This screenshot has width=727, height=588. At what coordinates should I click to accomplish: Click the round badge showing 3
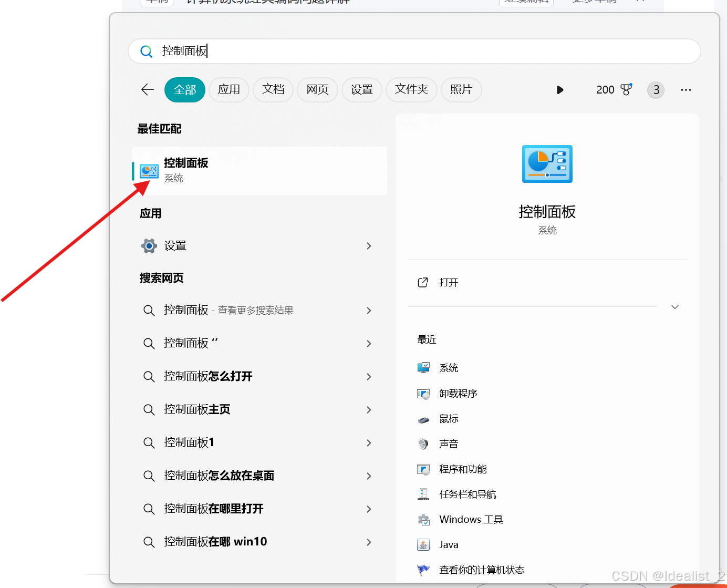pyautogui.click(x=656, y=90)
